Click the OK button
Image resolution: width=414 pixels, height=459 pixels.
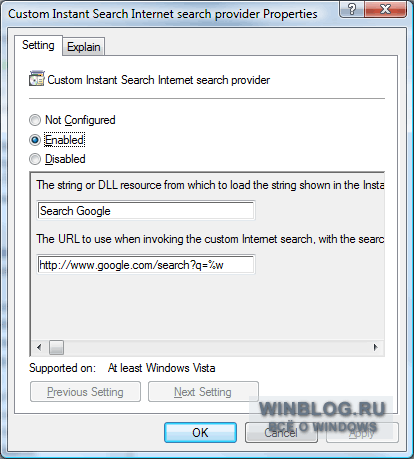[x=200, y=432]
